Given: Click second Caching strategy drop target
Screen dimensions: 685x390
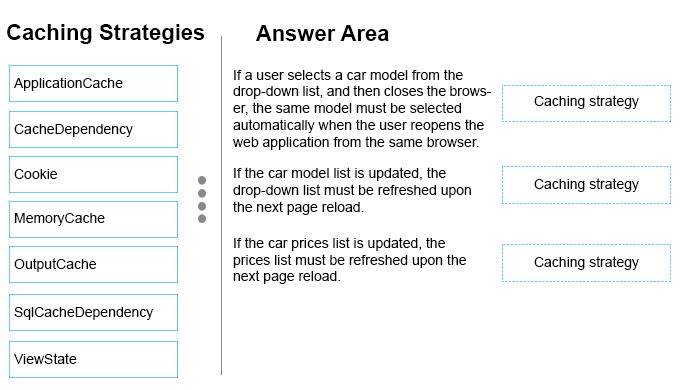Looking at the screenshot, I should [x=586, y=185].
